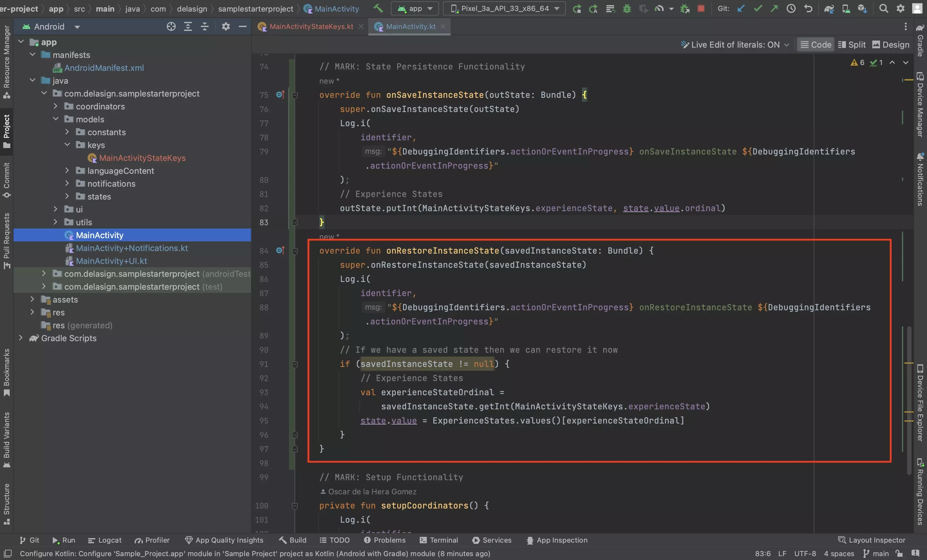Image resolution: width=927 pixels, height=560 pixels.
Task: Click the Git Commit checkmark icon
Action: pos(758,8)
